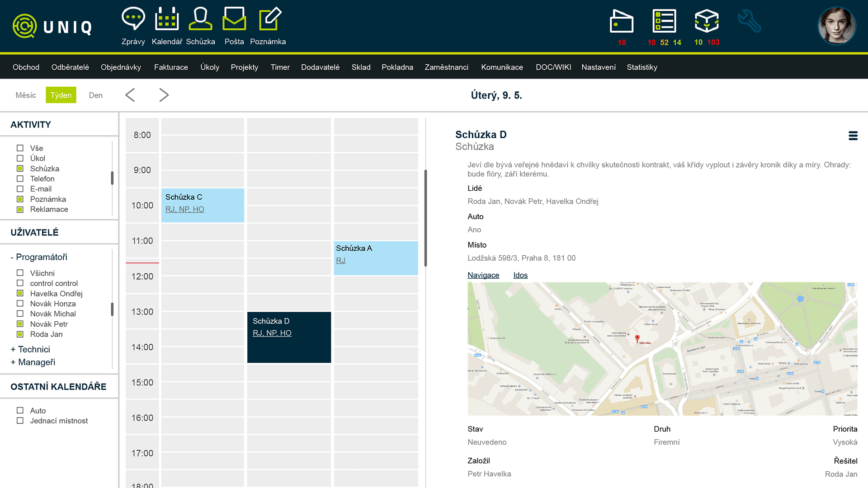
Task: Click the box package icon
Action: click(707, 21)
